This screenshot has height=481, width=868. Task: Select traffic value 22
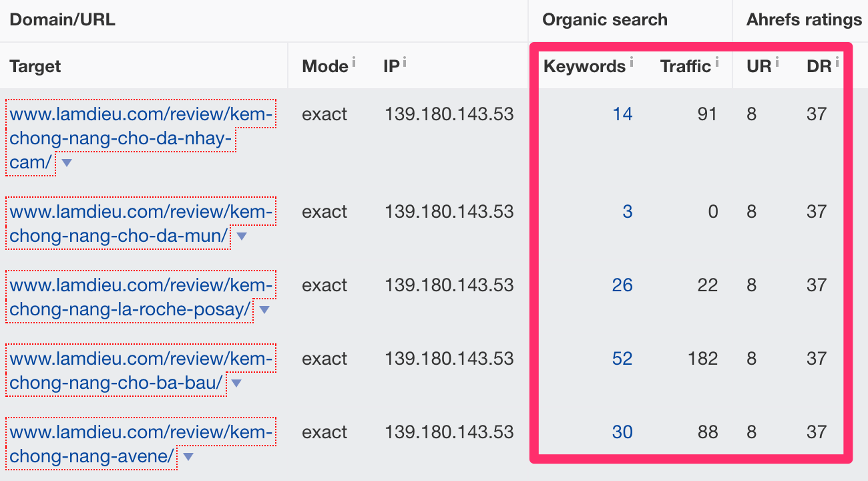tap(707, 285)
